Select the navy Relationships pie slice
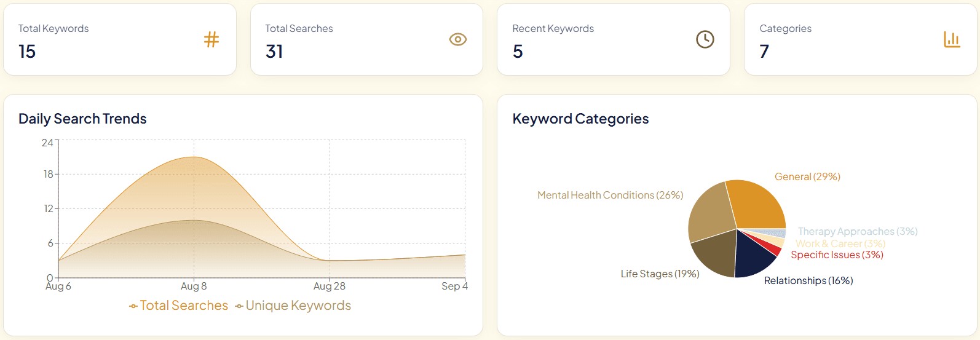980x340 pixels. point(753,255)
